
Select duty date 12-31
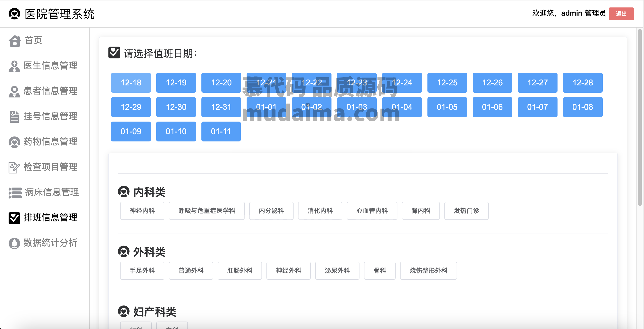[221, 107]
